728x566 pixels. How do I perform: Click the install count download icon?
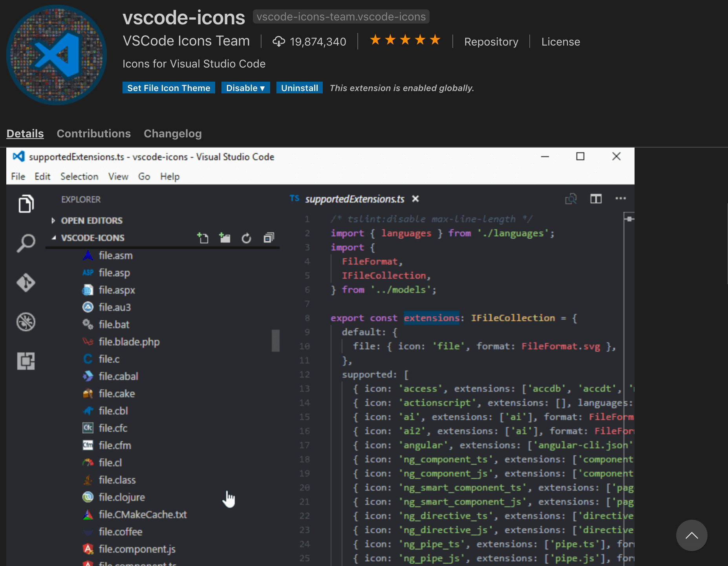click(x=279, y=42)
